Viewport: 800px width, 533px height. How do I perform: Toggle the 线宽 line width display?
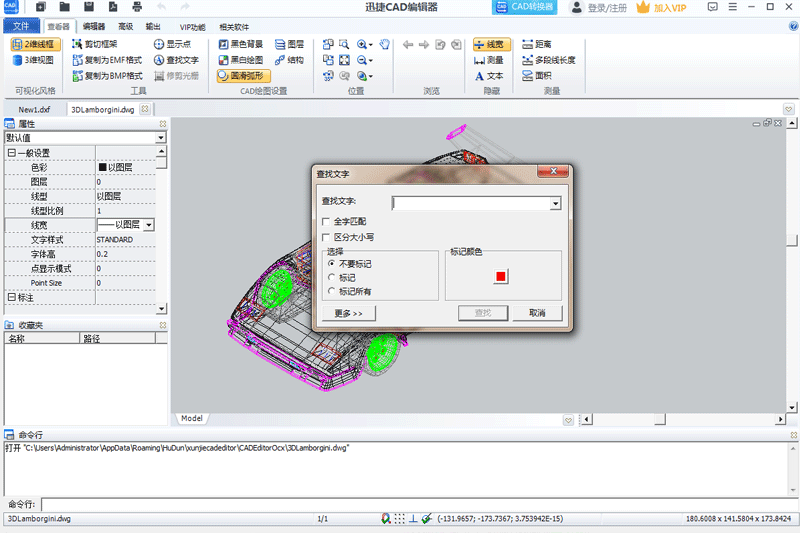pos(491,44)
